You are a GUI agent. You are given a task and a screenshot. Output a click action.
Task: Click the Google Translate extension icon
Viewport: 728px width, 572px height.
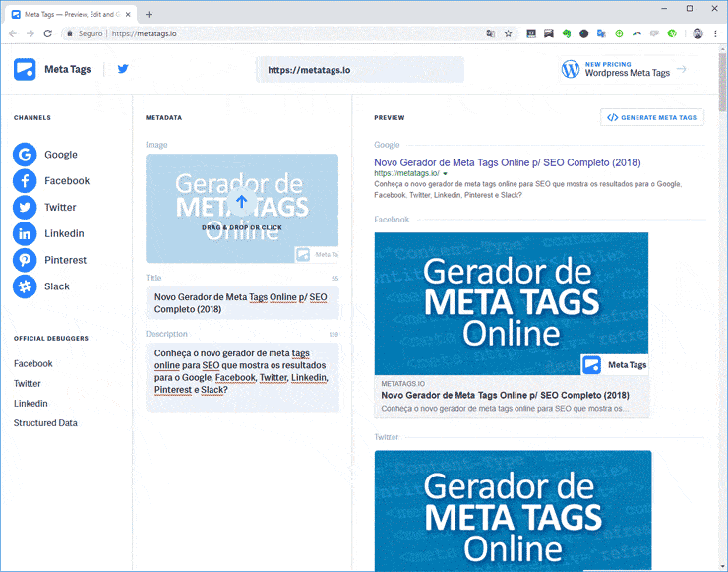[x=601, y=33]
